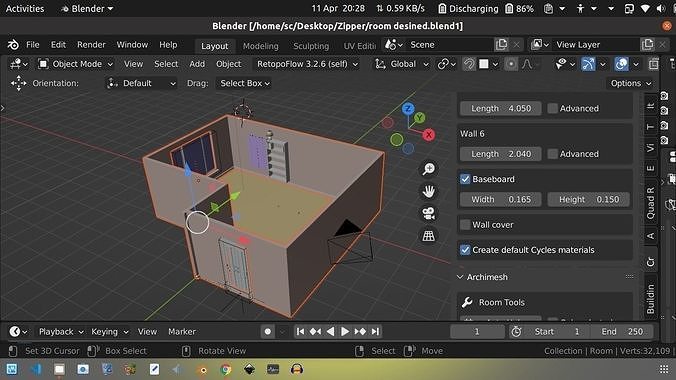Jump to start of timeline
This screenshot has height=380, width=676.
[x=300, y=331]
